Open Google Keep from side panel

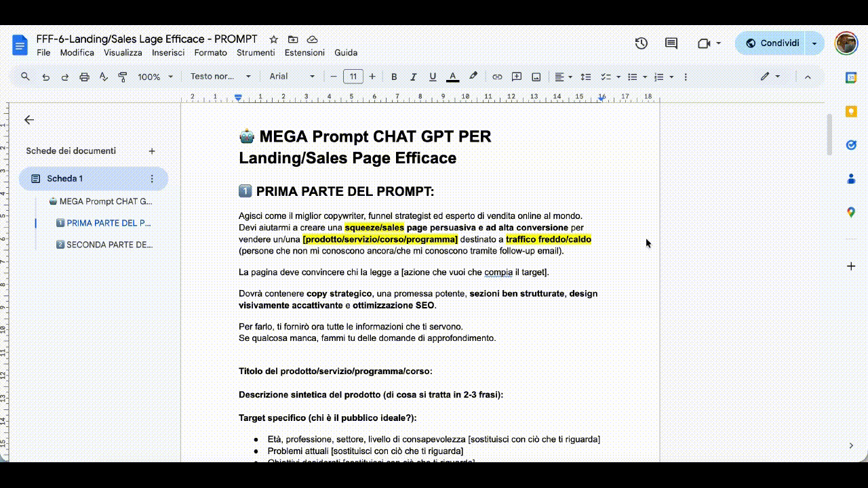coord(851,111)
